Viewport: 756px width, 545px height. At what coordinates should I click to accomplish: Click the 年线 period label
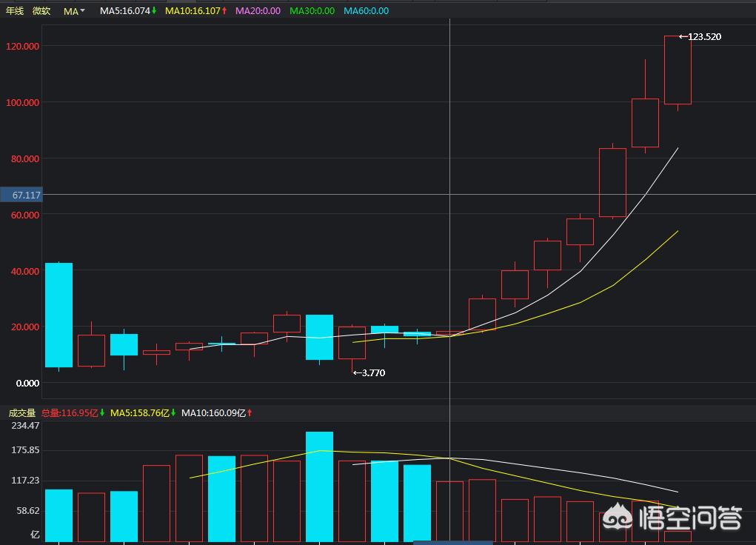(x=15, y=11)
